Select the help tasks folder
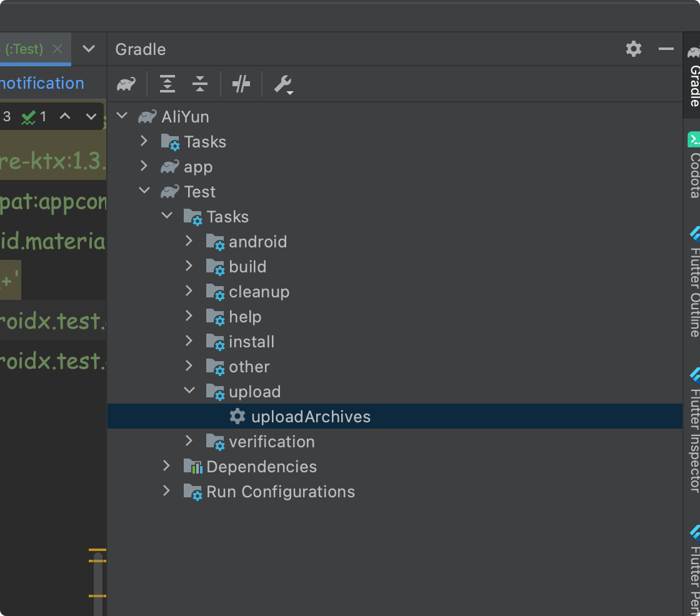Viewport: 700px width, 616px height. 395,317
